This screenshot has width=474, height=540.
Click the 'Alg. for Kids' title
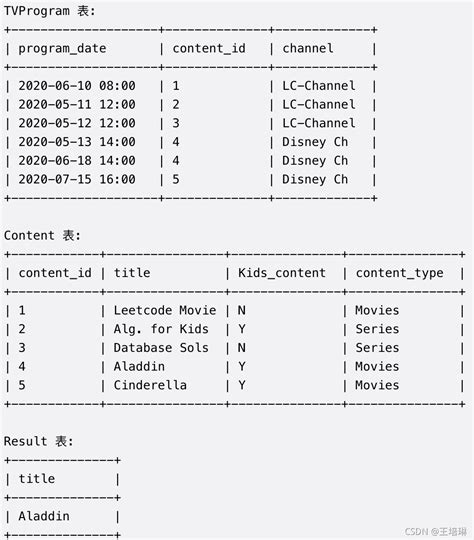(x=161, y=329)
